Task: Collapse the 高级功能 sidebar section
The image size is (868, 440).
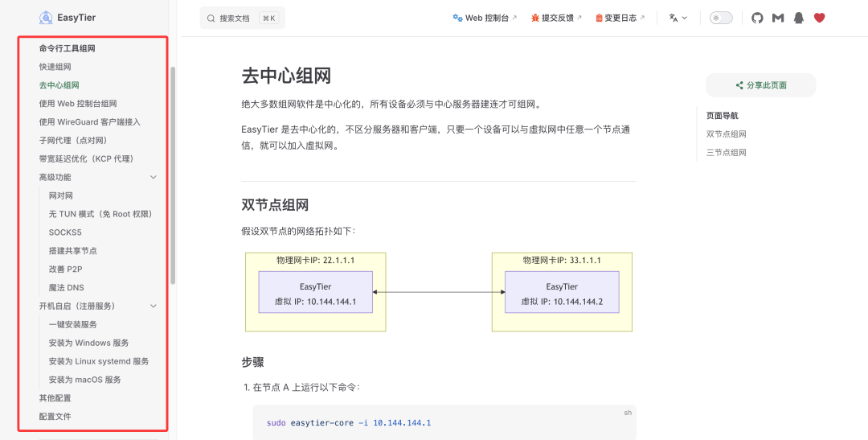Action: point(154,177)
